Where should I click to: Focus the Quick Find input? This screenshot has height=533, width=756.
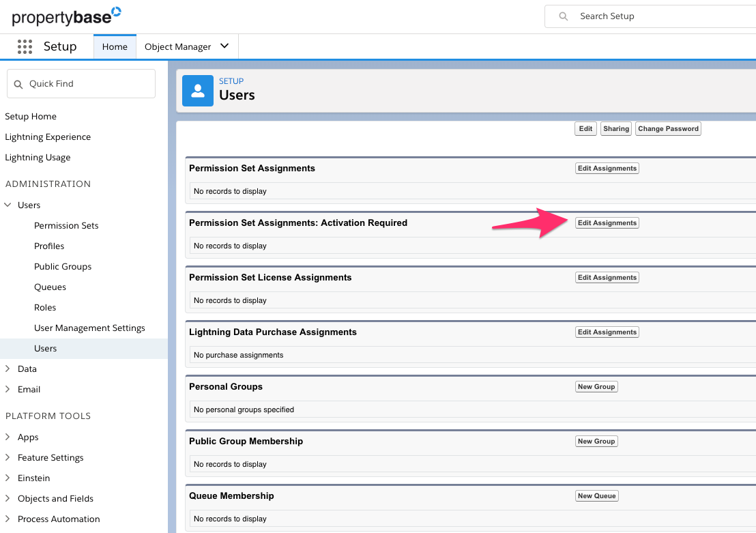click(x=81, y=84)
